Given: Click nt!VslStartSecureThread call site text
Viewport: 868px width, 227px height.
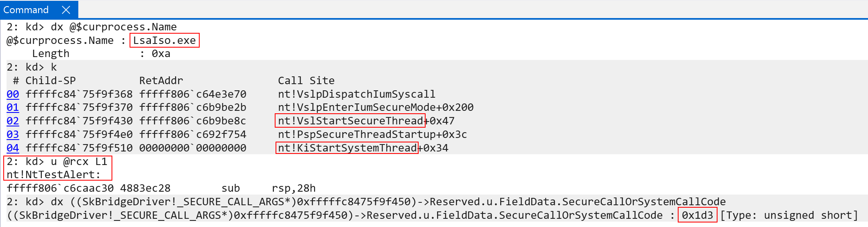Looking at the screenshot, I should pyautogui.click(x=351, y=121).
